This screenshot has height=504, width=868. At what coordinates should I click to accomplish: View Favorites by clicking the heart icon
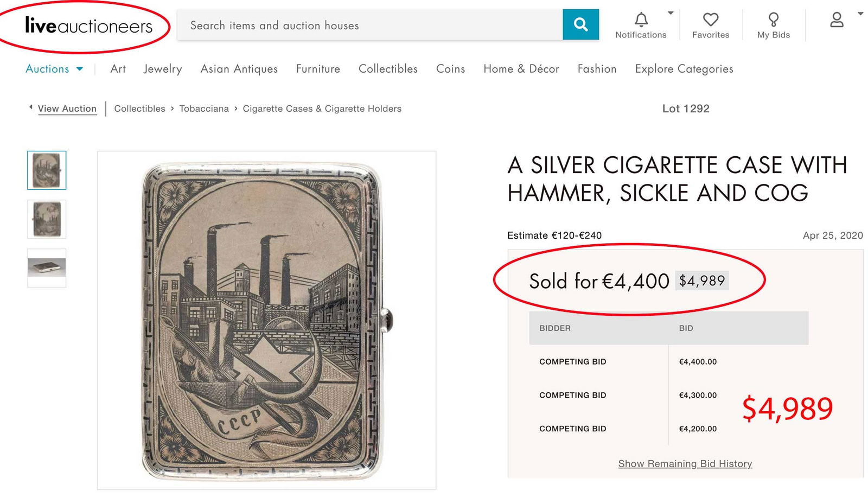[x=711, y=20]
